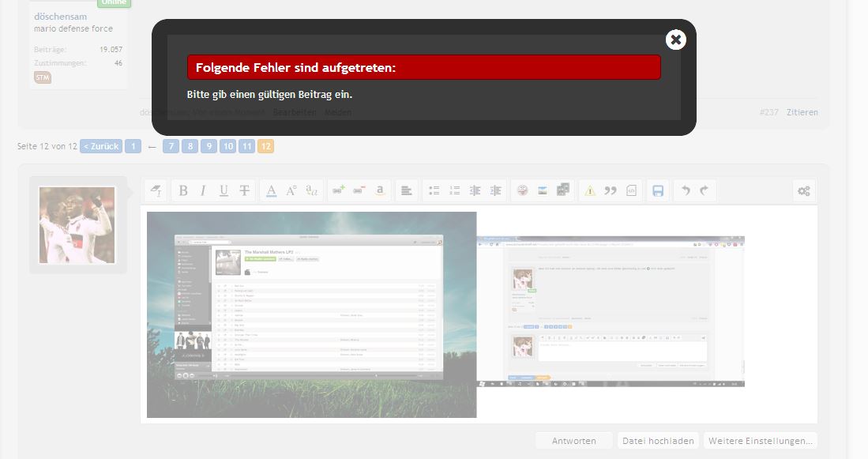Image resolution: width=868 pixels, height=459 pixels.
Task: Click the STM badge under döschensam
Action: 43,77
